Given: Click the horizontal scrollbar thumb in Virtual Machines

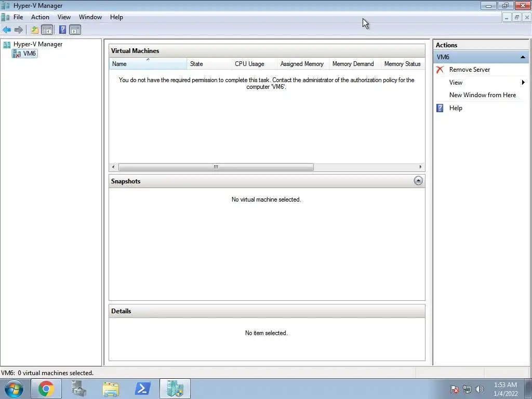Looking at the screenshot, I should pyautogui.click(x=216, y=167).
